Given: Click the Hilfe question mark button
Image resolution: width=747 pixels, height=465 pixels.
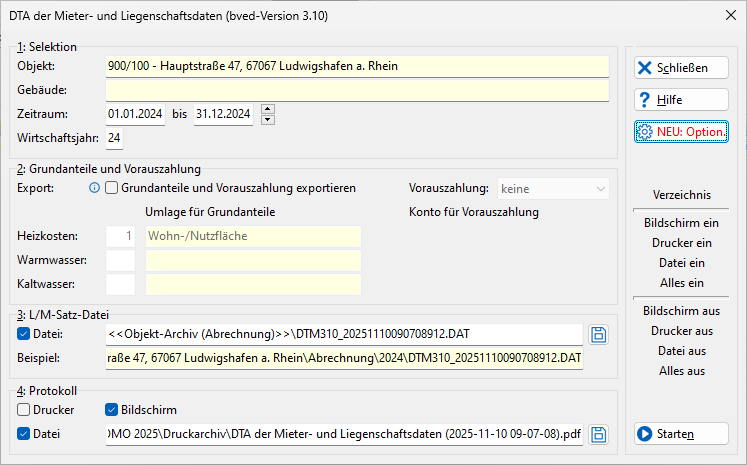Looking at the screenshot, I should (x=681, y=100).
